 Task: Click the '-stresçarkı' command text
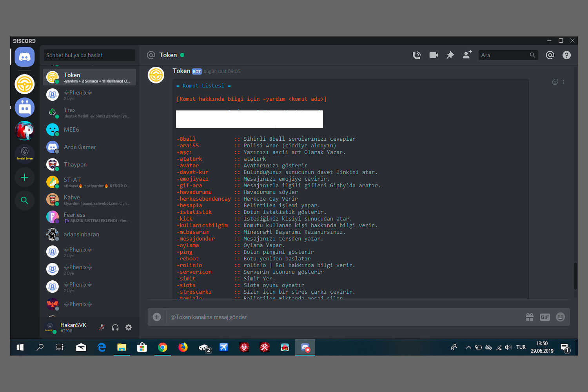pos(194,292)
